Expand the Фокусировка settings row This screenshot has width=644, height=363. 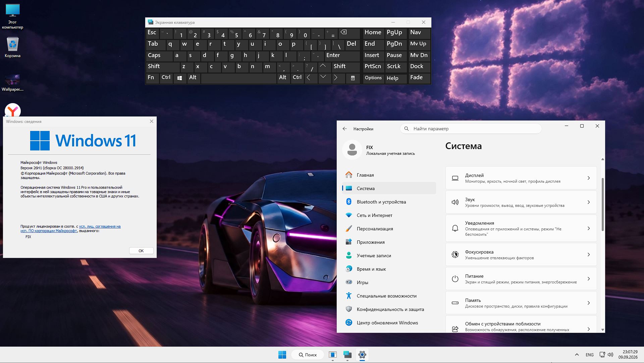click(521, 255)
